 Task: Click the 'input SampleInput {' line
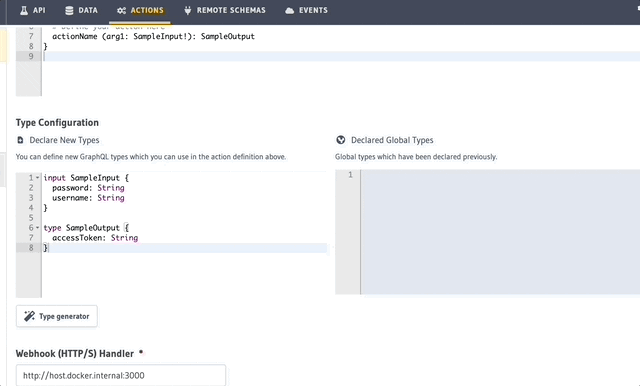(x=86, y=178)
